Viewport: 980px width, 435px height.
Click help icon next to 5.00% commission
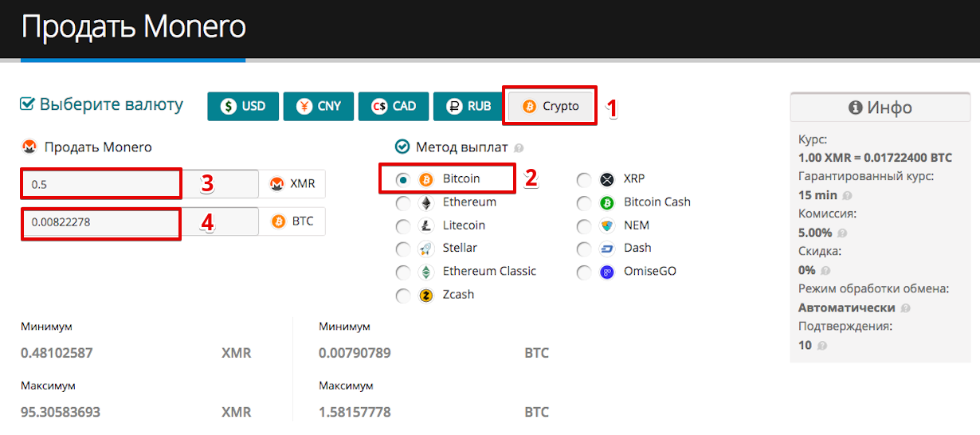tap(841, 233)
